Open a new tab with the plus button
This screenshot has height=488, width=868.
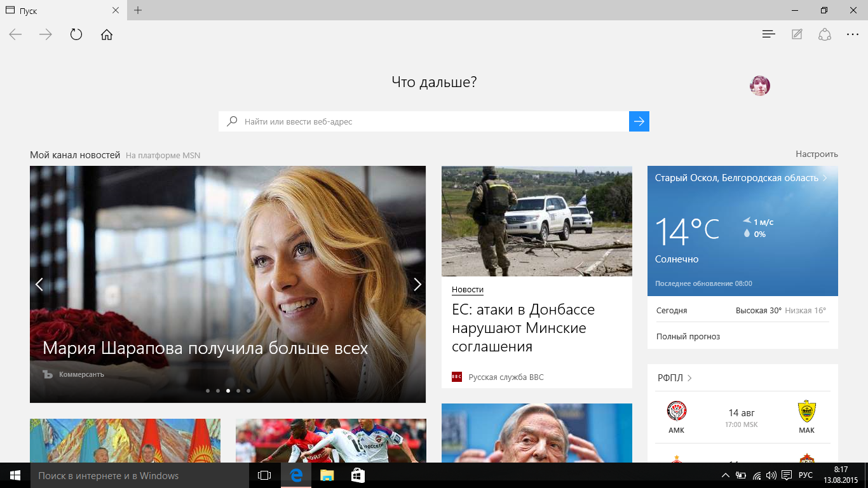point(138,10)
